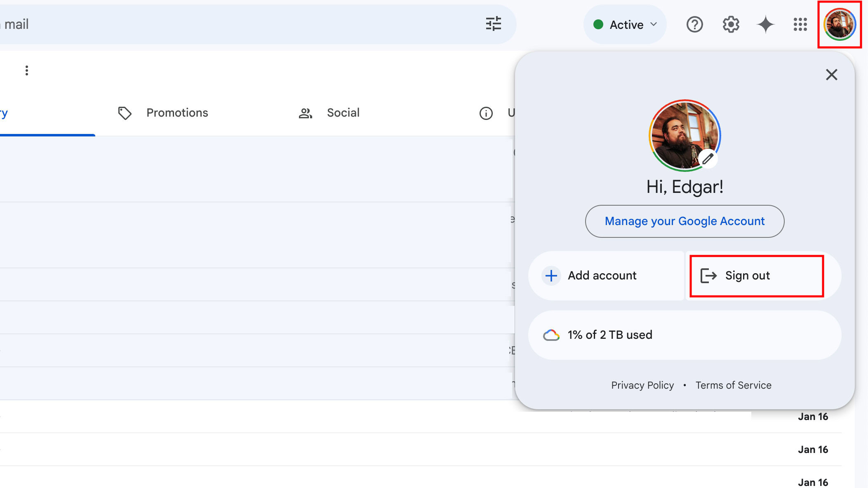
Task: Click the Promotions tag icon
Action: coord(125,113)
